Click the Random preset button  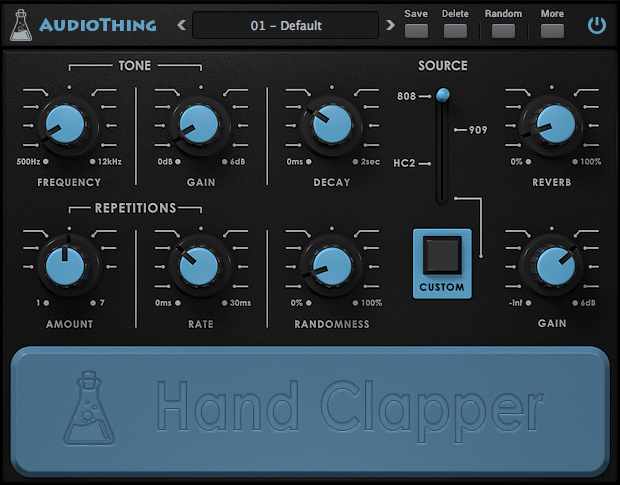click(503, 31)
